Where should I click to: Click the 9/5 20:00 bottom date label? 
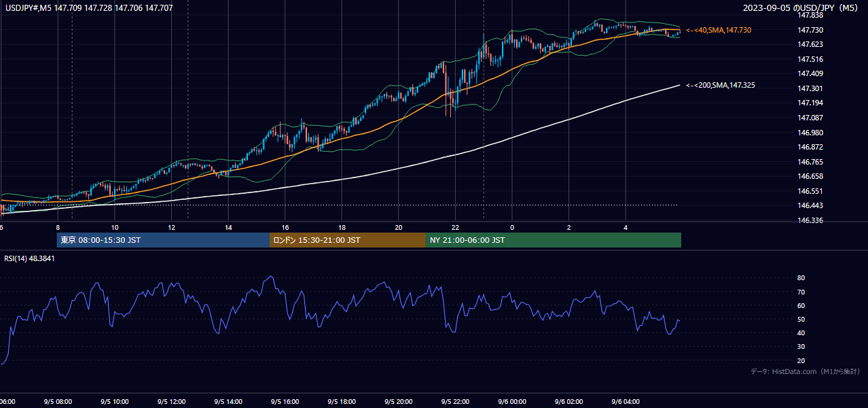click(398, 402)
